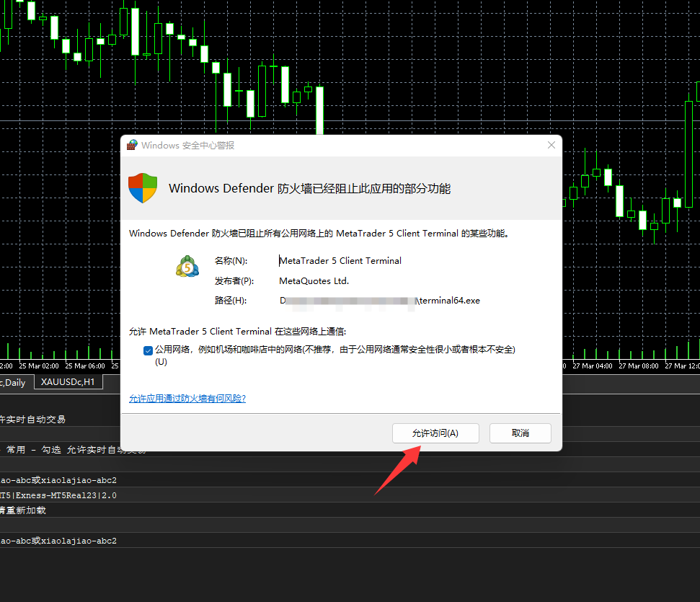Select the name field text MetaTrader 5 Client Terminal
The width and height of the screenshot is (700, 602).
(x=340, y=261)
